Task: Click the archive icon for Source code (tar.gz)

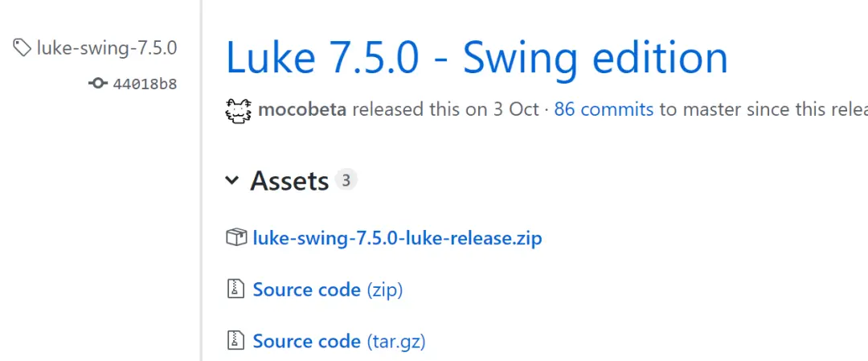Action: click(x=235, y=340)
